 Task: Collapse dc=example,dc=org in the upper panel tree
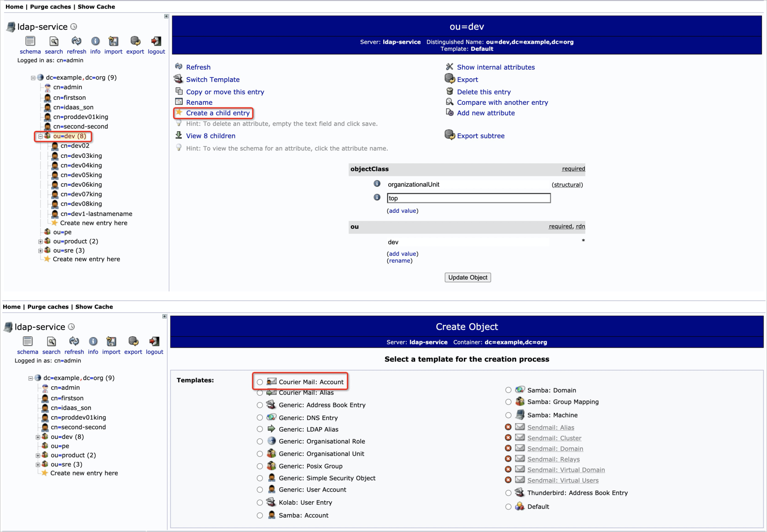coord(33,78)
